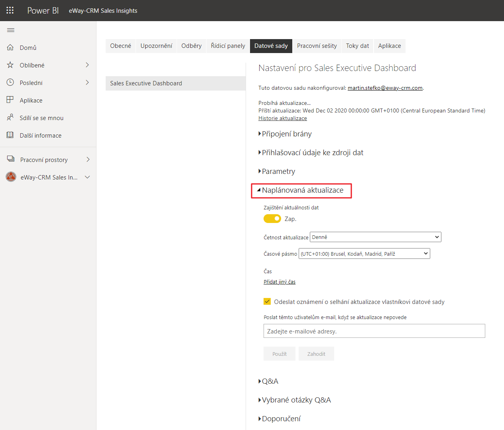
Task: Focus the Zadejte e-mailové adresy field
Action: coord(374,331)
